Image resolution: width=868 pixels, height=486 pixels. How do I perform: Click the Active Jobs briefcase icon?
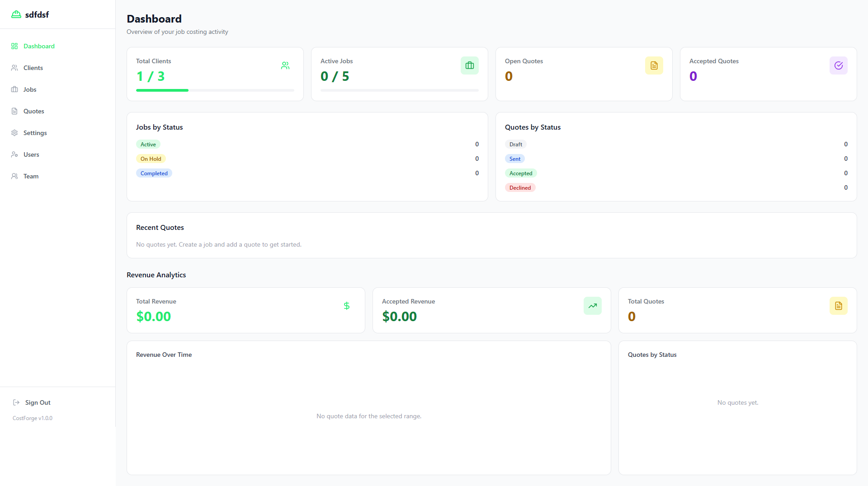coord(470,65)
